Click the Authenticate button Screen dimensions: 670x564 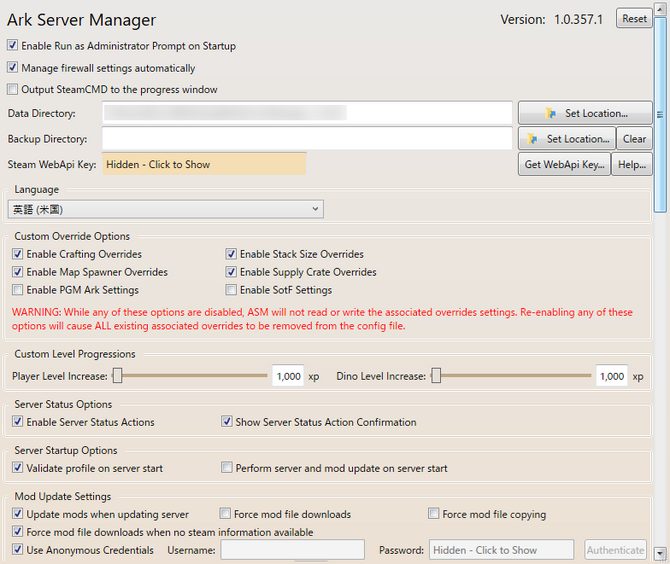click(615, 549)
